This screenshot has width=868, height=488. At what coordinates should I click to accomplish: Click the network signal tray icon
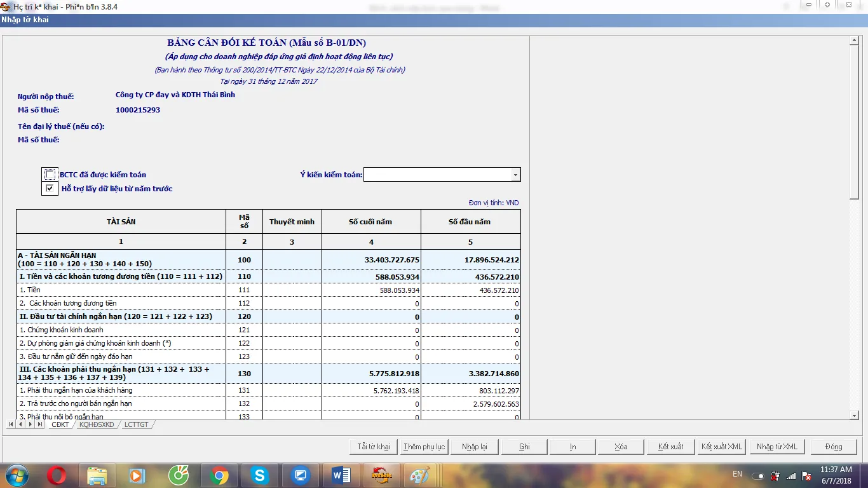791,475
